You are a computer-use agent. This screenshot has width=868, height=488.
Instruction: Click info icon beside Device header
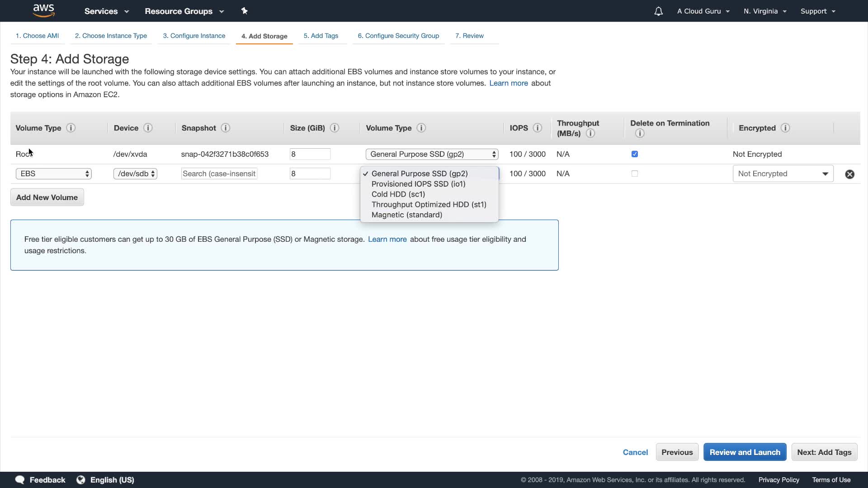click(x=148, y=128)
